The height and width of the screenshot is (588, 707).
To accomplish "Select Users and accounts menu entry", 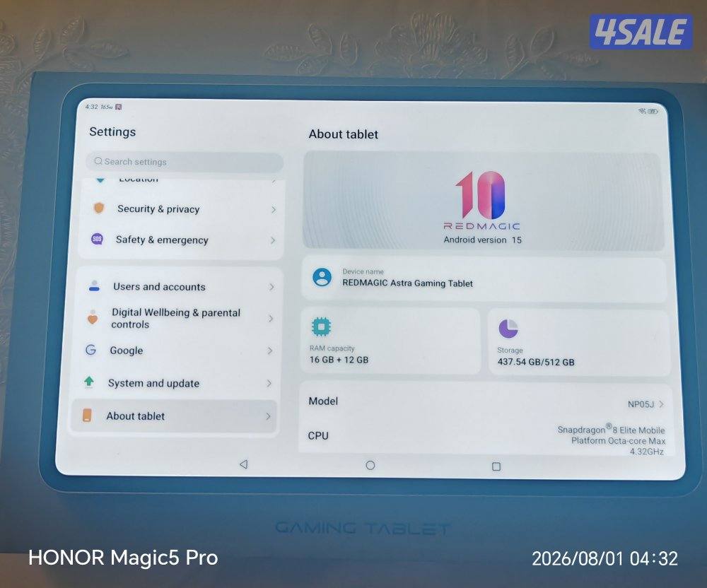I will (x=180, y=286).
